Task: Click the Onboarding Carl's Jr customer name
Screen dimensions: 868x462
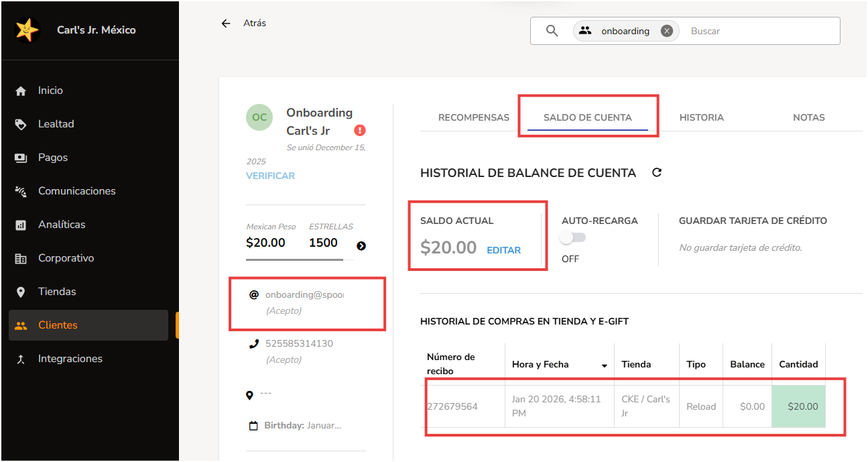Action: (319, 121)
